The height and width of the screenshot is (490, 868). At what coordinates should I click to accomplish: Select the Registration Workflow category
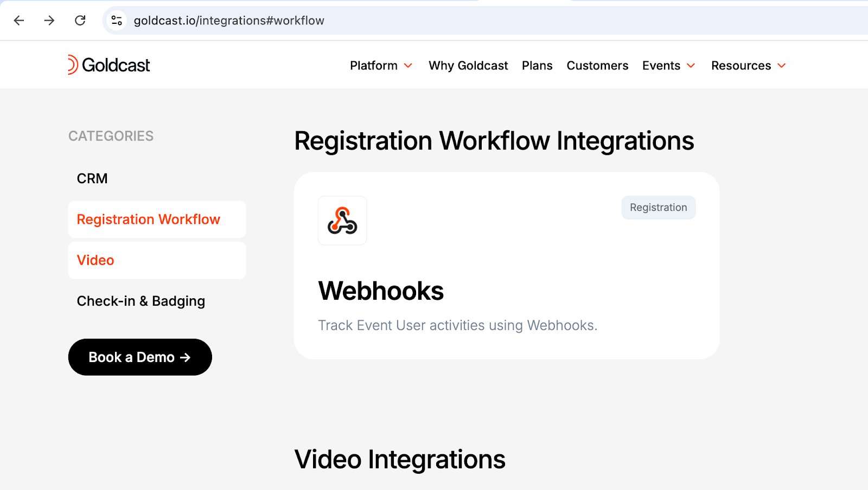coord(157,220)
